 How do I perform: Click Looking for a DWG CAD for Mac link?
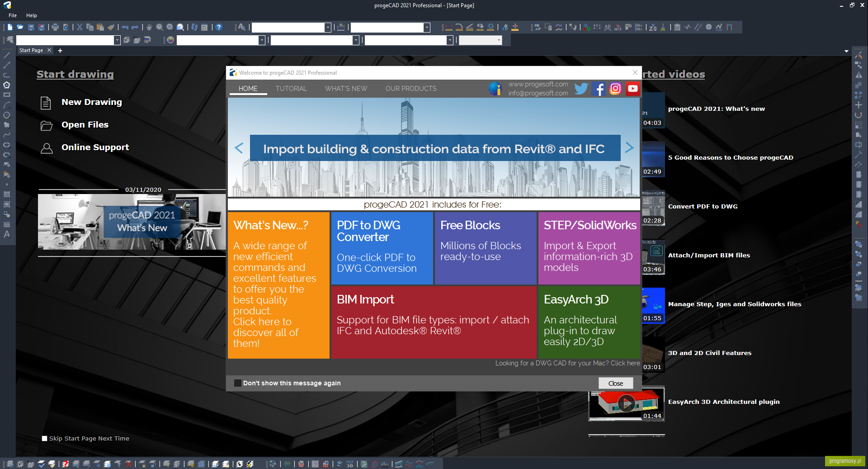(567, 363)
